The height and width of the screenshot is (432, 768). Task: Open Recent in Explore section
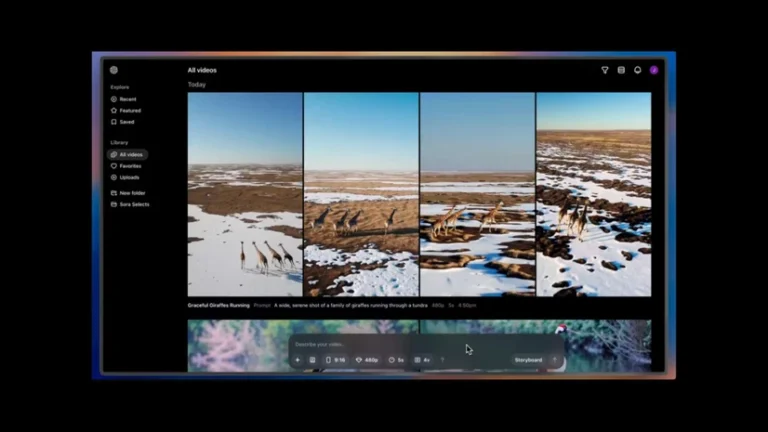click(x=123, y=99)
